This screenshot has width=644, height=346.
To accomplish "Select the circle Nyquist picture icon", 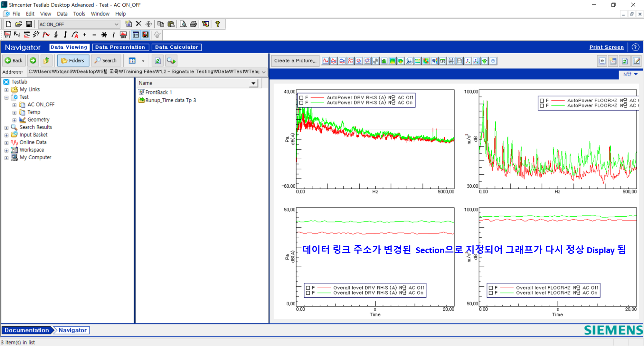I will pos(359,61).
